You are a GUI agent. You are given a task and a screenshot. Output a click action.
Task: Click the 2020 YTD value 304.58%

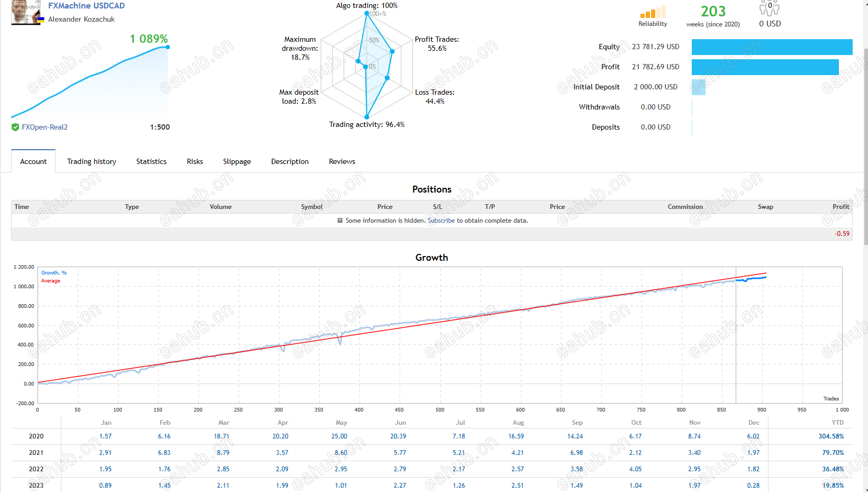tap(831, 436)
